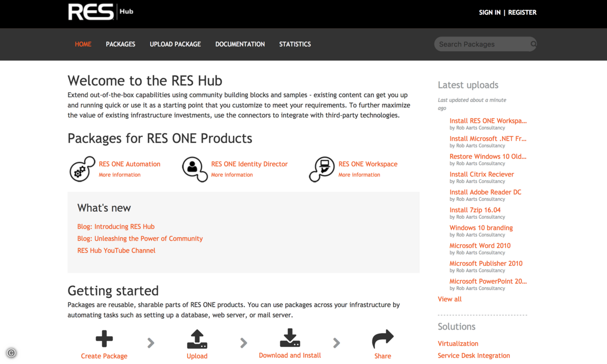Open the Install Adobe Reader DC upload
The image size is (607, 364).
pyautogui.click(x=486, y=192)
